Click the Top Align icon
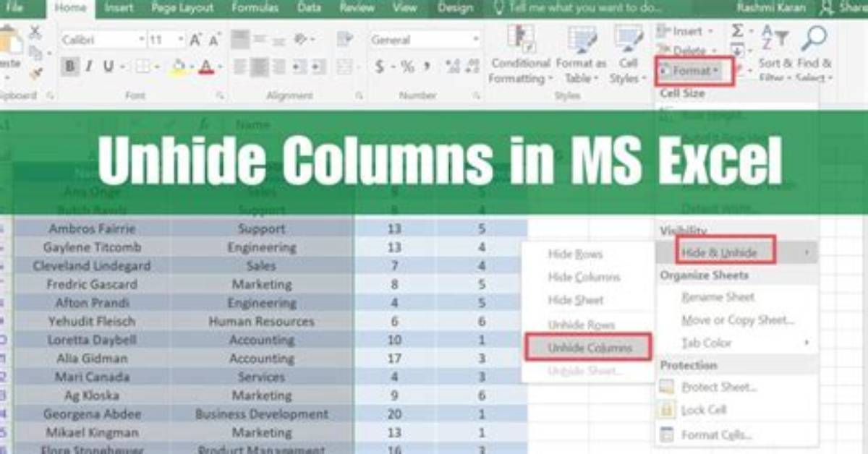Image resolution: width=868 pixels, height=454 pixels. pos(240,40)
